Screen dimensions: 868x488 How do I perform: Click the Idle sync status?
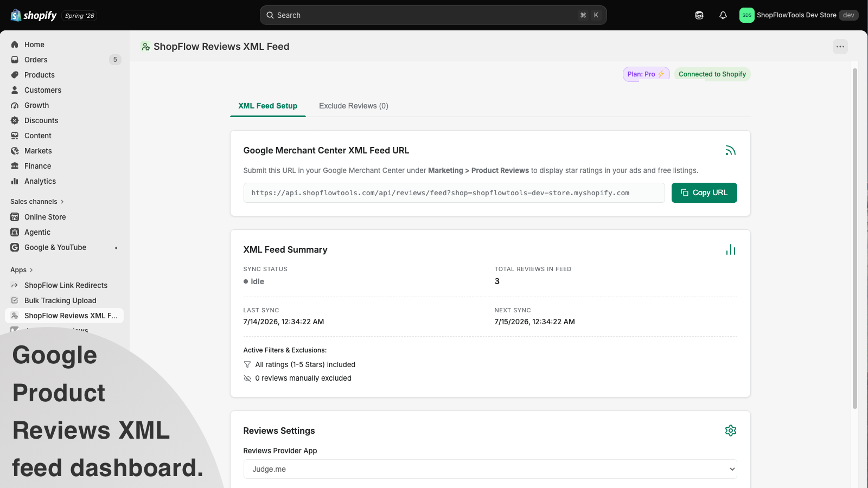[254, 281]
